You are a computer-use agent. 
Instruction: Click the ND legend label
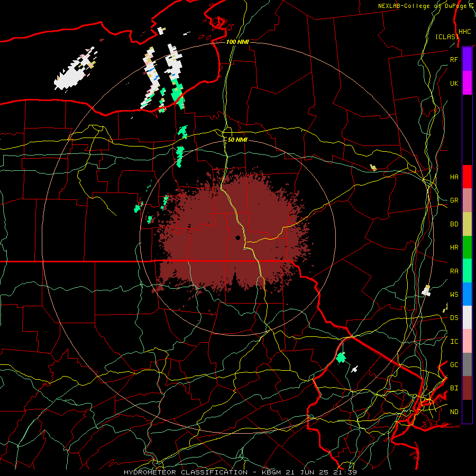[x=454, y=412]
